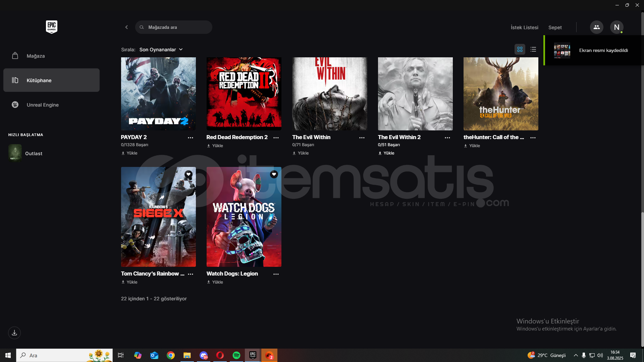The height and width of the screenshot is (362, 644).
Task: Open Watch Dogs Legion cover
Action: pyautogui.click(x=244, y=217)
